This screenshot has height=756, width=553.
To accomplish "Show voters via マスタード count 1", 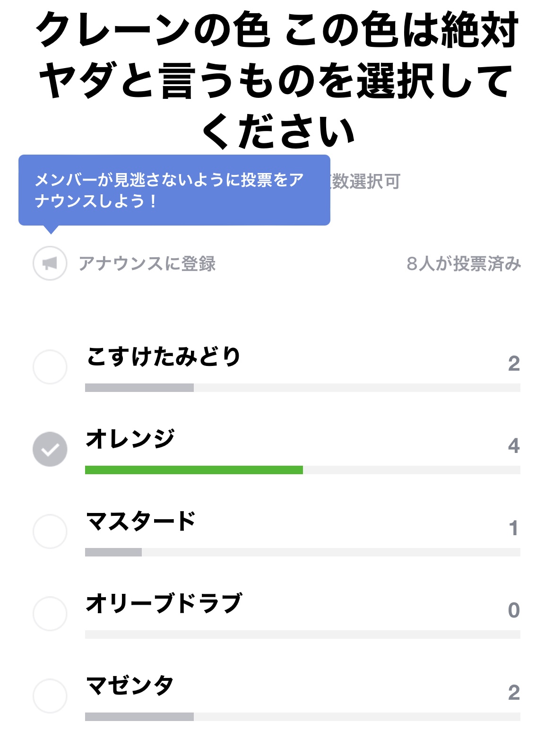I will 514,528.
